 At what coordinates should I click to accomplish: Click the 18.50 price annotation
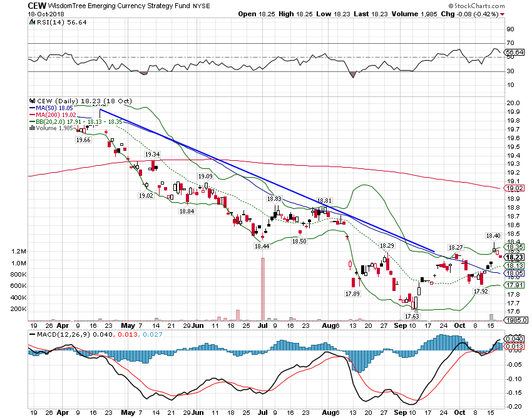299,242
